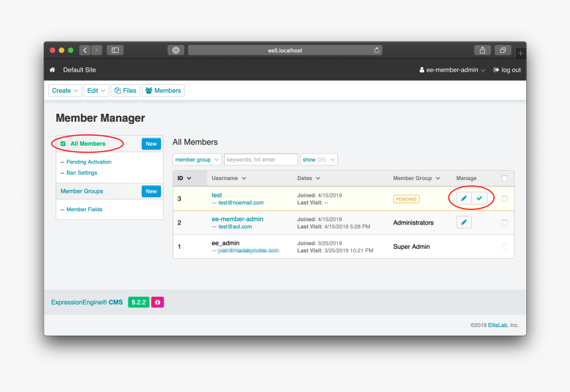Viewport: 570px width, 392px height.
Task: Open the Create dropdown menu
Action: pos(65,91)
